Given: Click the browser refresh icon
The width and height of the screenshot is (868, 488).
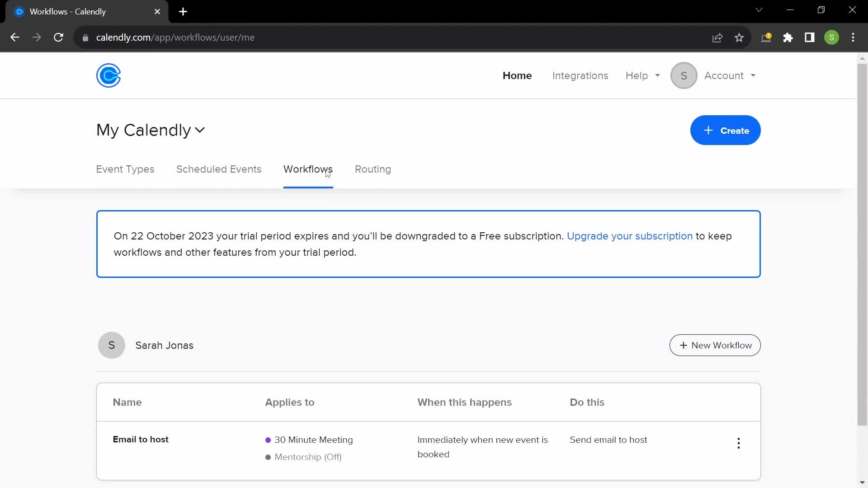Looking at the screenshot, I should [58, 38].
